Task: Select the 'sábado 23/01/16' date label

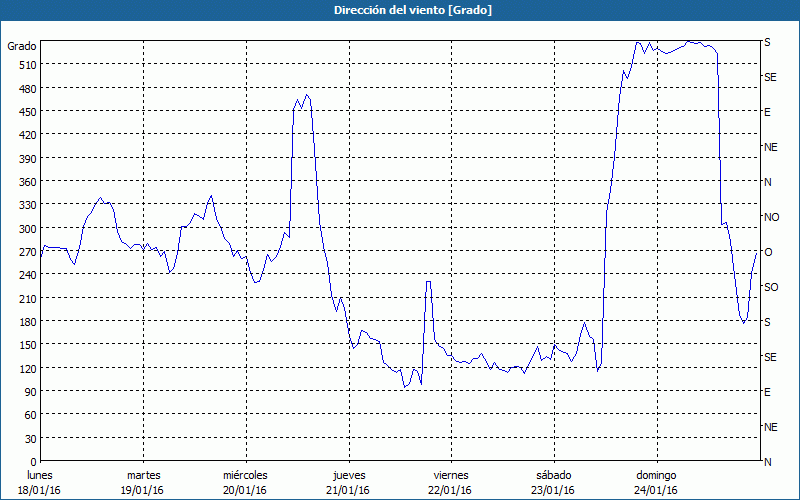Action: click(x=553, y=482)
